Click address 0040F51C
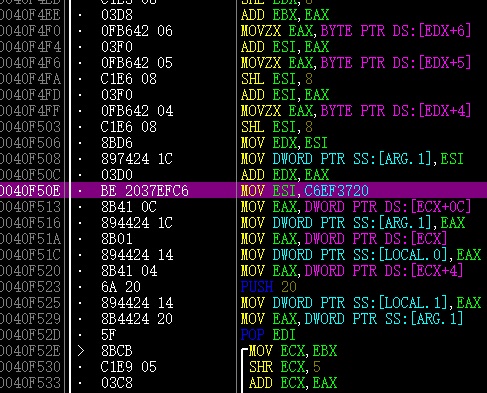This screenshot has width=487, height=393. 30,255
